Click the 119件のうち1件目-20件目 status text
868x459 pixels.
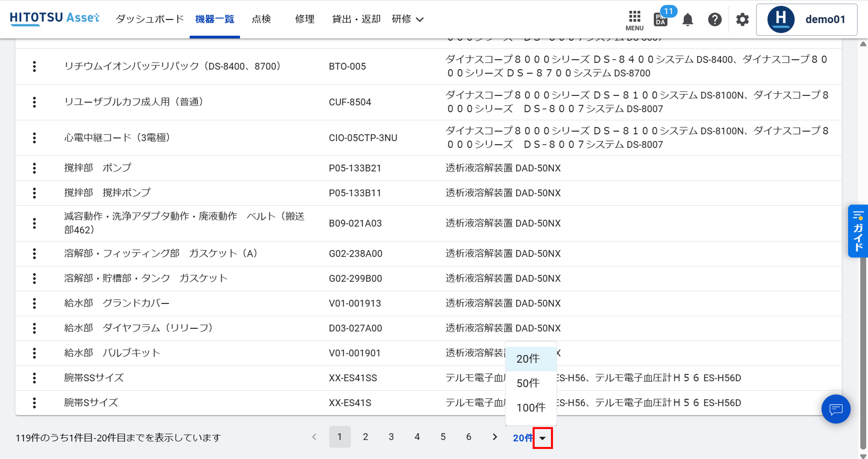click(x=118, y=438)
